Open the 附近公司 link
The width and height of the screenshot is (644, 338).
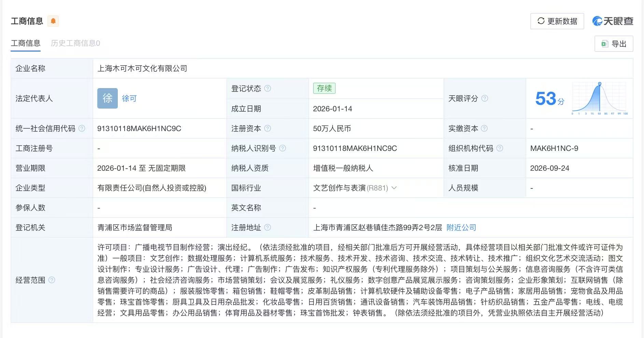[461, 227]
